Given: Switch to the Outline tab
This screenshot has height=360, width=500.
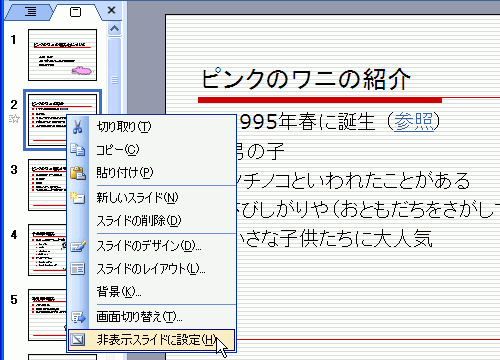Looking at the screenshot, I should tap(29, 12).
